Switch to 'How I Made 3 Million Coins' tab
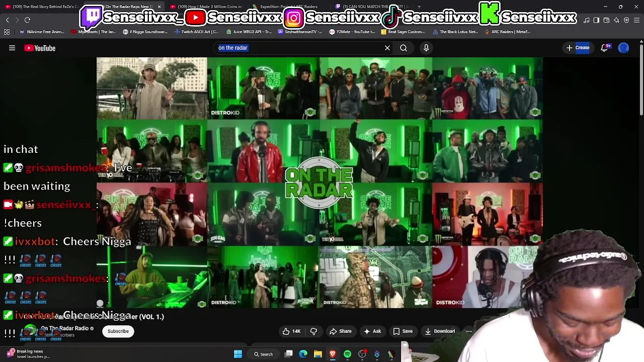The image size is (644, 362). [x=206, y=7]
